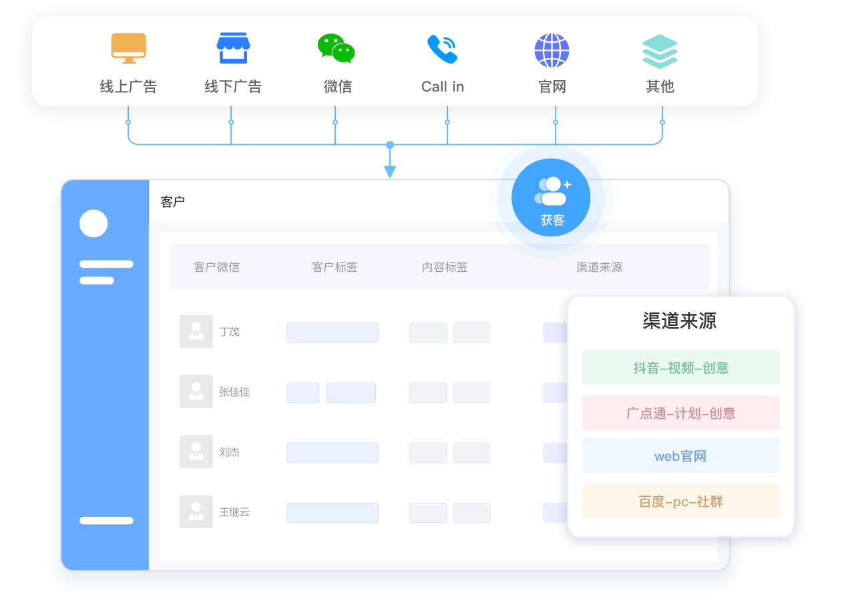Click the 客户标签 column header

335,267
